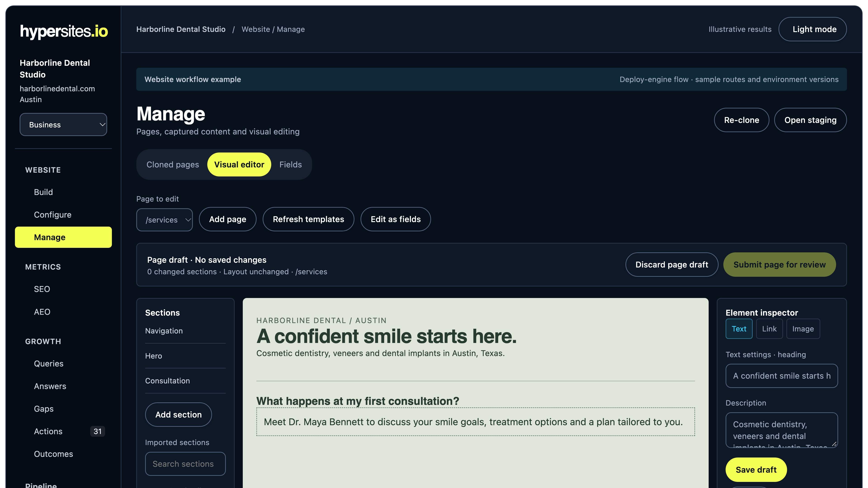Select Manage in the sidebar
Viewport: 868px width, 488px height.
click(63, 237)
